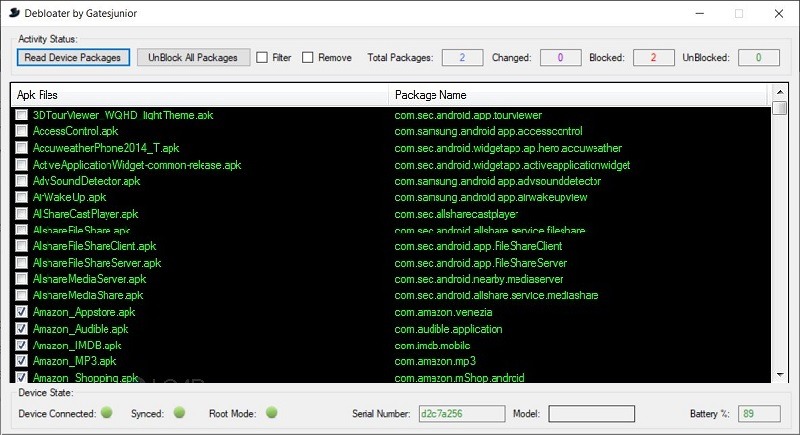800x435 pixels.
Task: Select Amazon_MP3.apk file name
Action: pyautogui.click(x=74, y=361)
